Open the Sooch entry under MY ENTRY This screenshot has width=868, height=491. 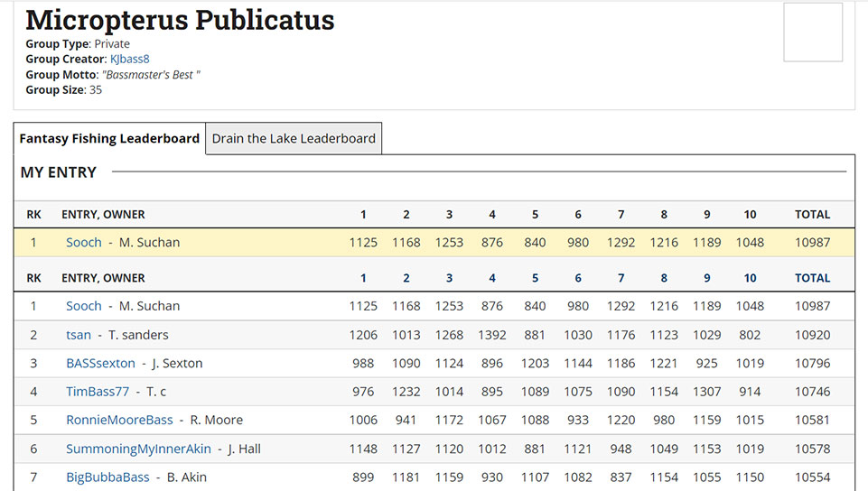pos(84,243)
